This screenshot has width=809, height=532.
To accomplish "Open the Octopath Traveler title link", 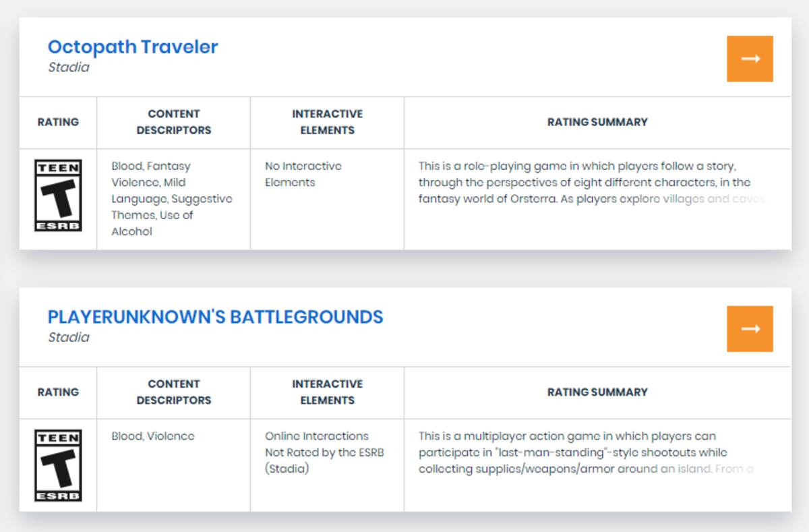I will (x=133, y=47).
